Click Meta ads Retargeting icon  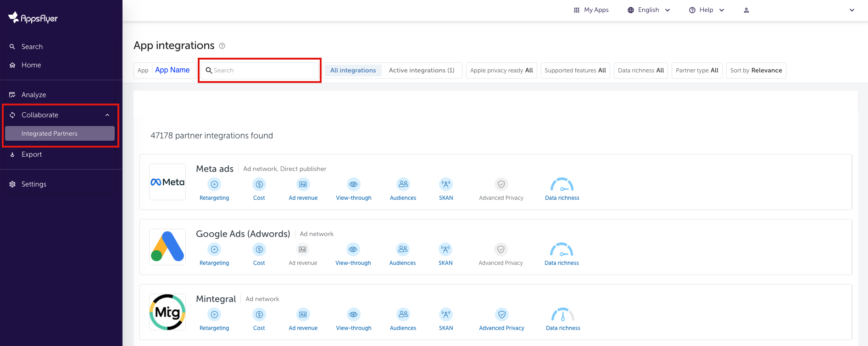214,184
